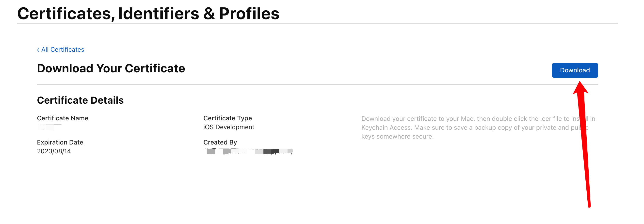
Task: Click the Certificate Type label
Action: (x=227, y=118)
